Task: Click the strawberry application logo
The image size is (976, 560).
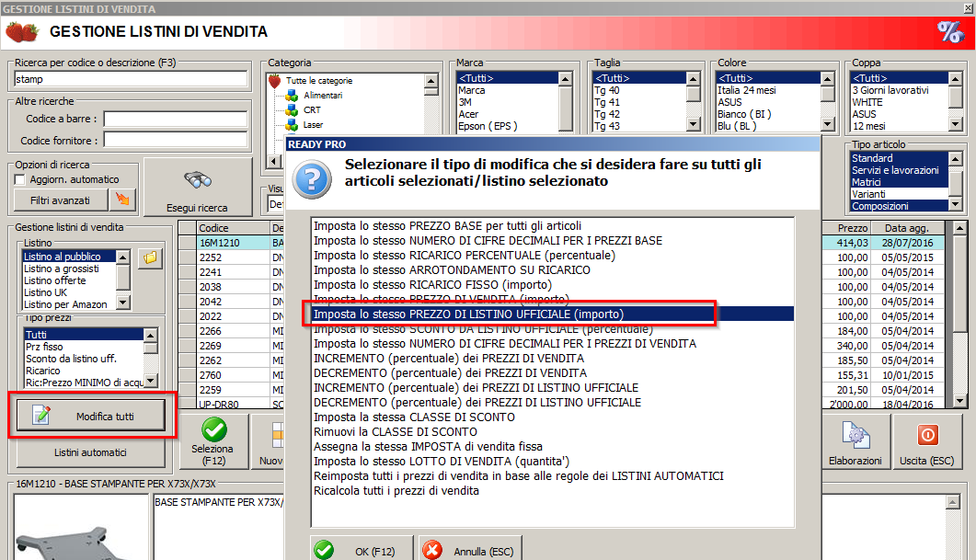Action: [22, 32]
